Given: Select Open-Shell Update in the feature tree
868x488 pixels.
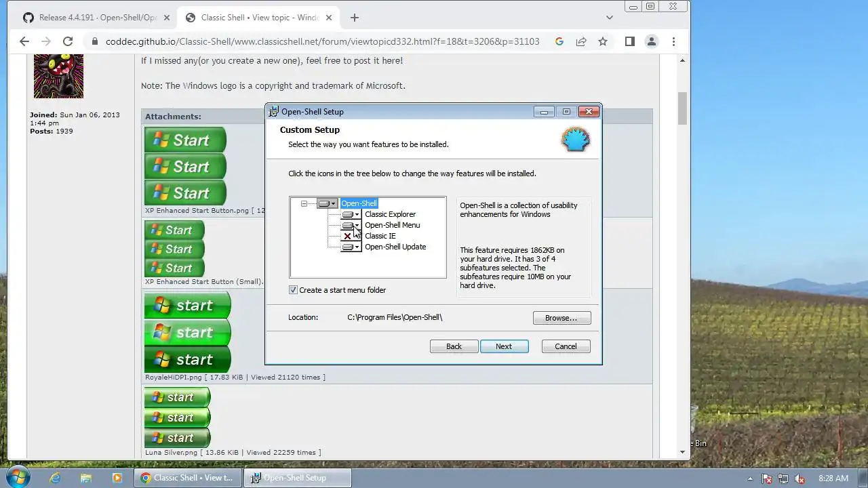Looking at the screenshot, I should pyautogui.click(x=395, y=247).
